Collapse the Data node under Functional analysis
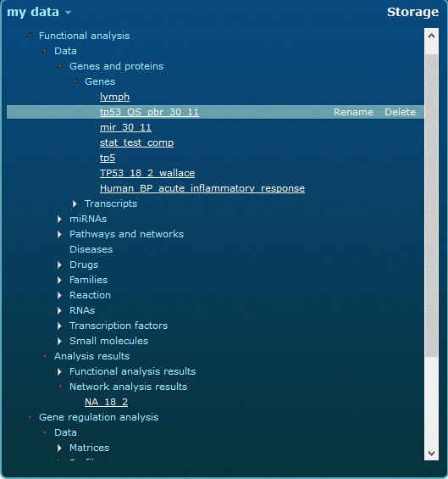The width and height of the screenshot is (448, 479). point(45,51)
